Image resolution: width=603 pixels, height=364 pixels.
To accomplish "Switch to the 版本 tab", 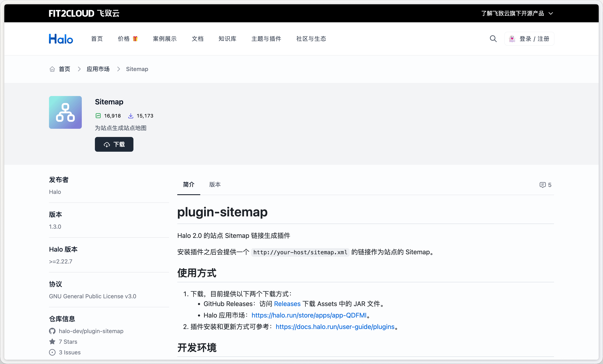I will (x=215, y=184).
